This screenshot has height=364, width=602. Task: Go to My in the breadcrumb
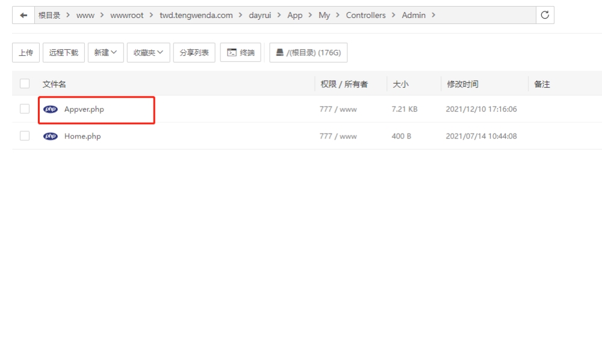324,16
